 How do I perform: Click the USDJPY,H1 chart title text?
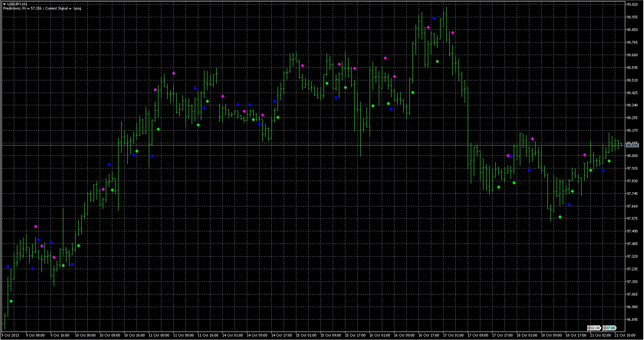coord(17,4)
